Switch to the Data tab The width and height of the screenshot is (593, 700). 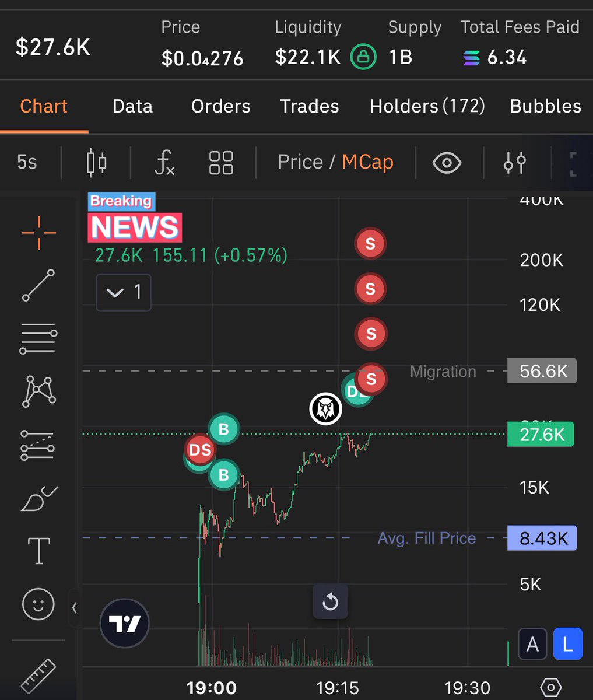click(x=132, y=106)
